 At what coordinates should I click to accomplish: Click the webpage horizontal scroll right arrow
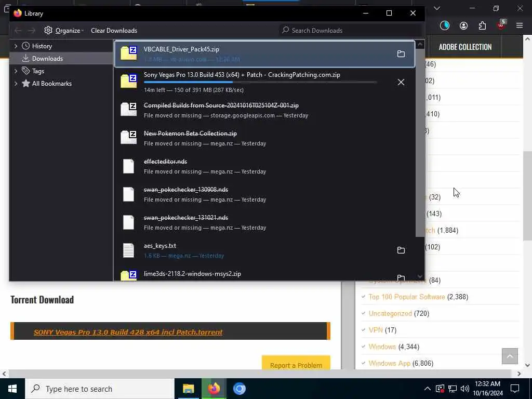pos(519,374)
